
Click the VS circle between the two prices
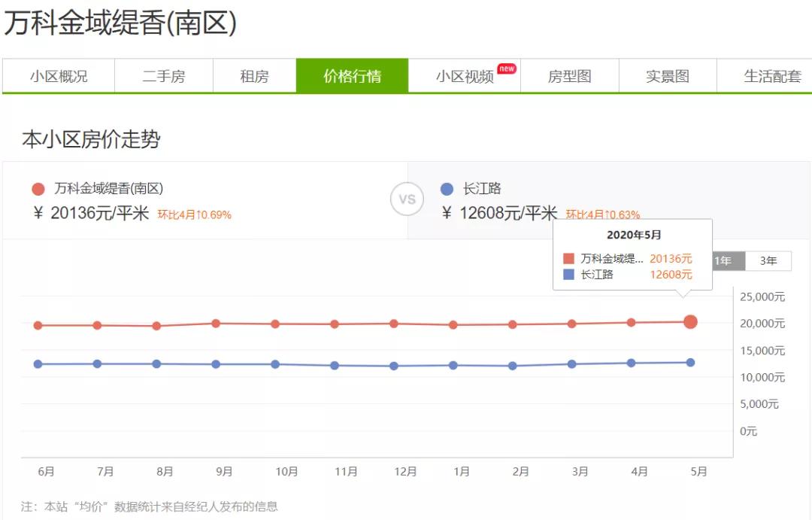[407, 199]
